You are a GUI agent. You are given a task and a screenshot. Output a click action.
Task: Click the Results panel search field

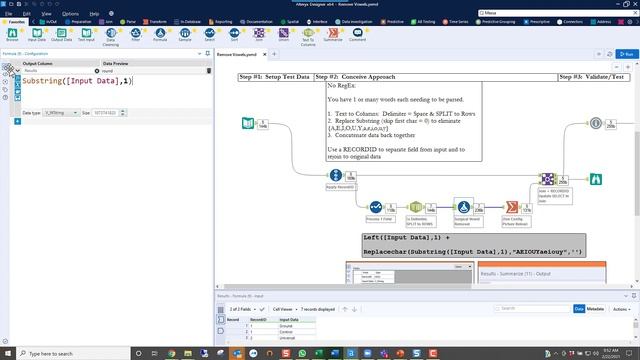(x=532, y=309)
